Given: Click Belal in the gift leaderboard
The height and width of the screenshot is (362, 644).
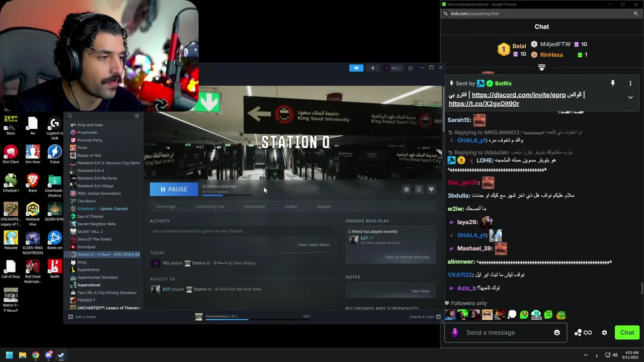Looking at the screenshot, I should tap(519, 46).
